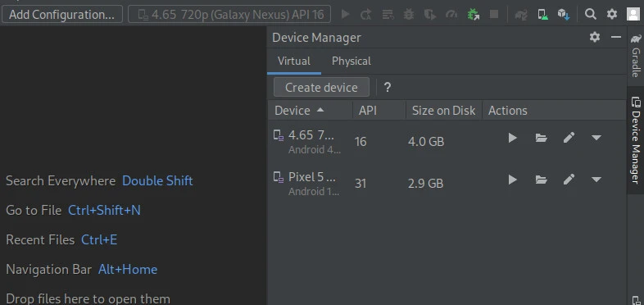644x305 pixels.
Task: Open IDE settings gear in top toolbar
Action: [612, 15]
